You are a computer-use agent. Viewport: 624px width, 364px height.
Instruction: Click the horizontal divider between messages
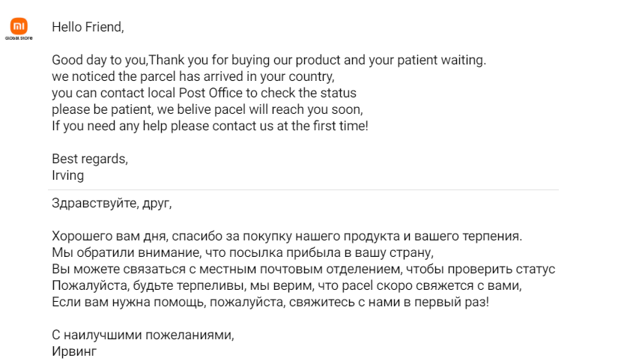pyautogui.click(x=303, y=190)
